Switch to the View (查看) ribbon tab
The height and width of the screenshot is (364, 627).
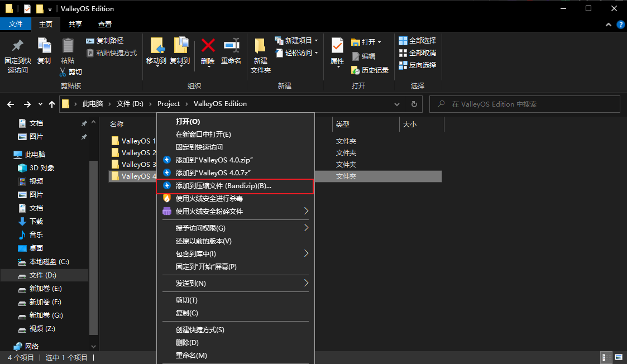click(105, 24)
